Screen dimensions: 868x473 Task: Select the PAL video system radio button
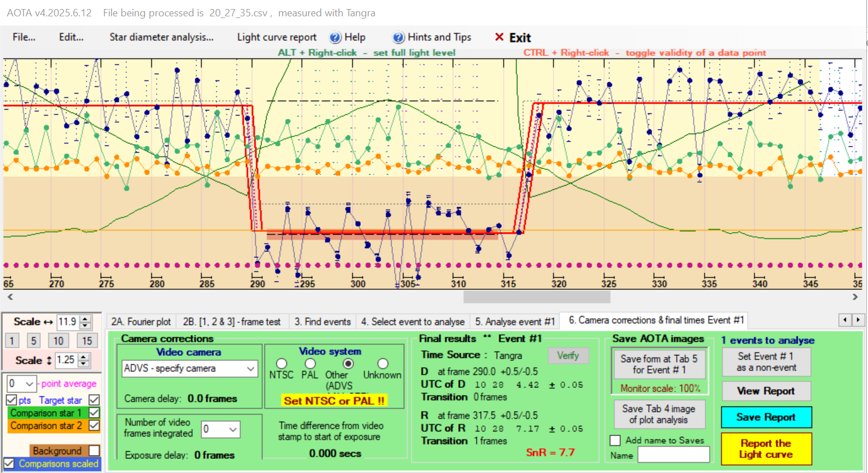[x=310, y=364]
